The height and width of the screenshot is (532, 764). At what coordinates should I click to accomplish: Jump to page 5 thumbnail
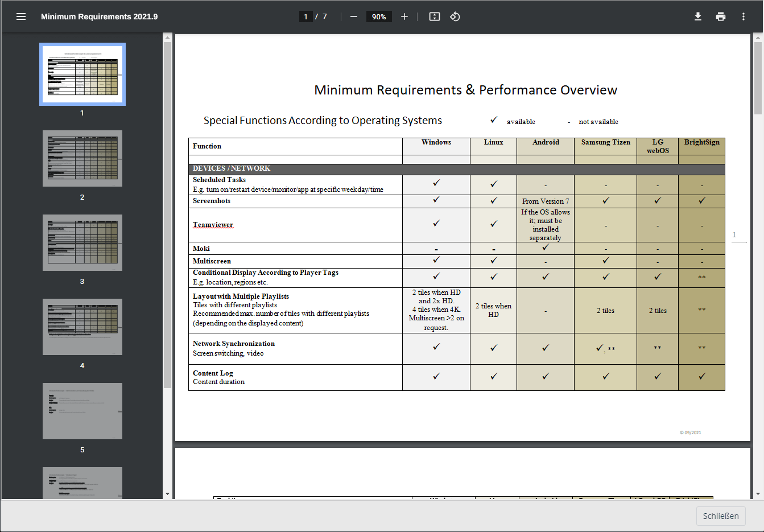(82, 411)
